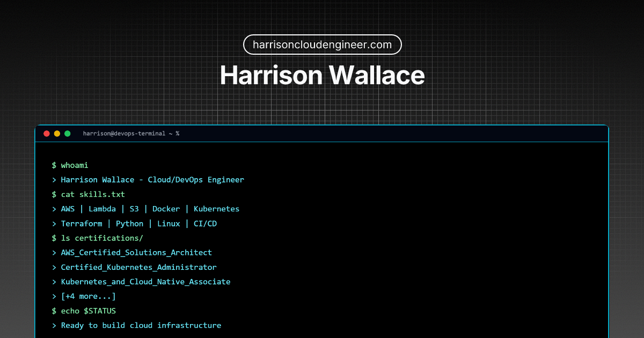Image resolution: width=644 pixels, height=338 pixels.
Task: Select Certified_Kubernetes_Administrator entry
Action: (x=134, y=267)
